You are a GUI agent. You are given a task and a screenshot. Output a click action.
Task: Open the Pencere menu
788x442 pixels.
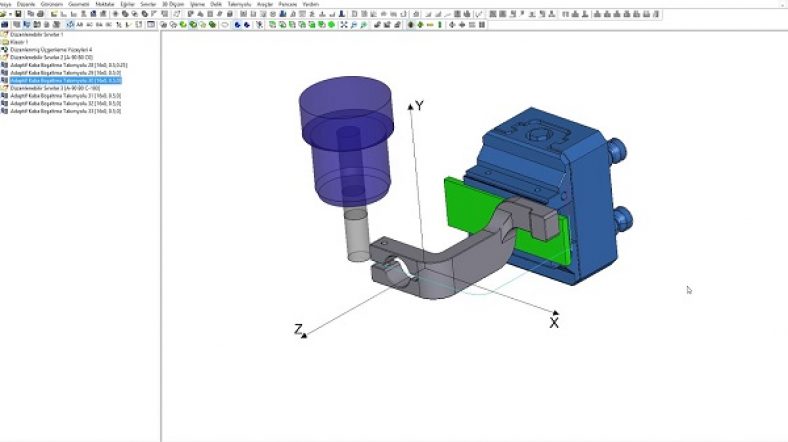pos(288,4)
